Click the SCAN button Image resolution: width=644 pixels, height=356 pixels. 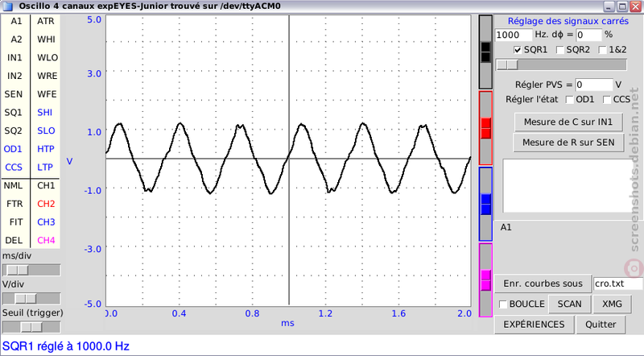tap(569, 304)
